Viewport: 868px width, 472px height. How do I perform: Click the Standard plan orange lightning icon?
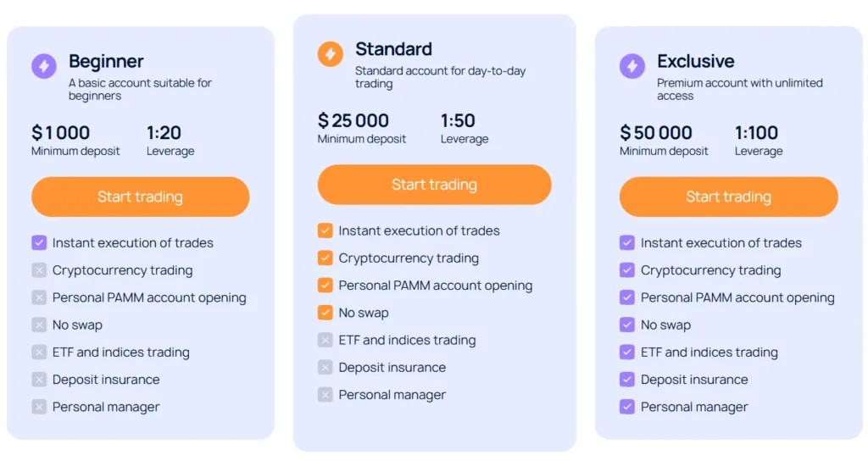pos(330,54)
